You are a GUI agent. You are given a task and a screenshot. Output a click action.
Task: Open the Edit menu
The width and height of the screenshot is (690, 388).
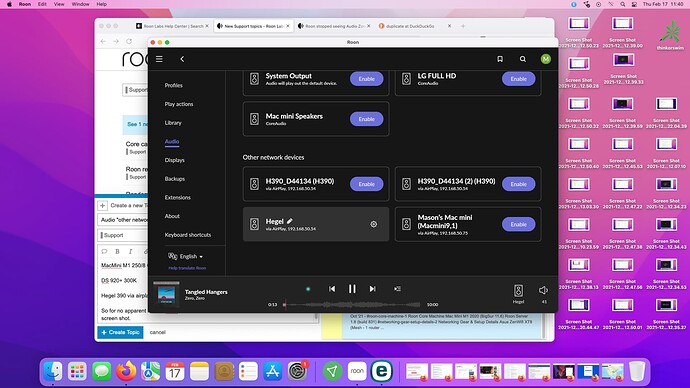[42, 4]
